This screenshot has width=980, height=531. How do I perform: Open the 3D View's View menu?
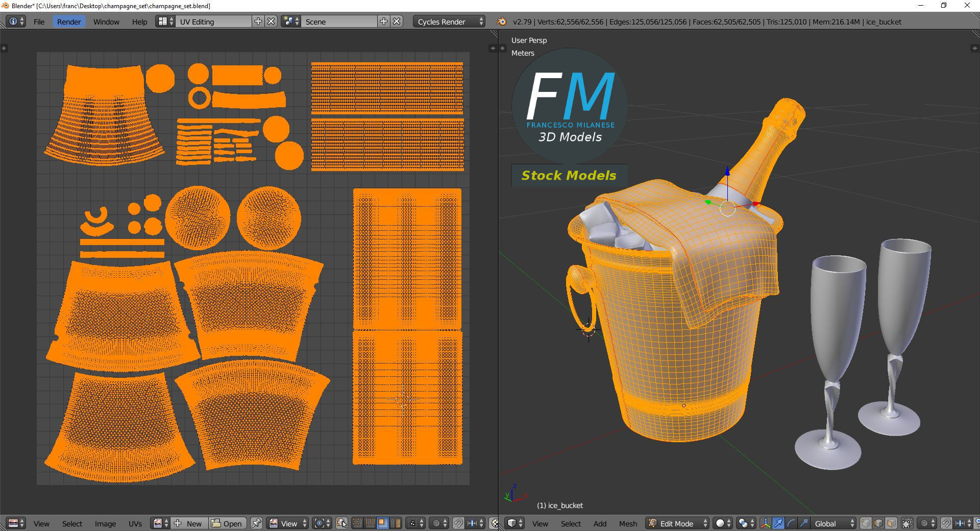click(540, 524)
